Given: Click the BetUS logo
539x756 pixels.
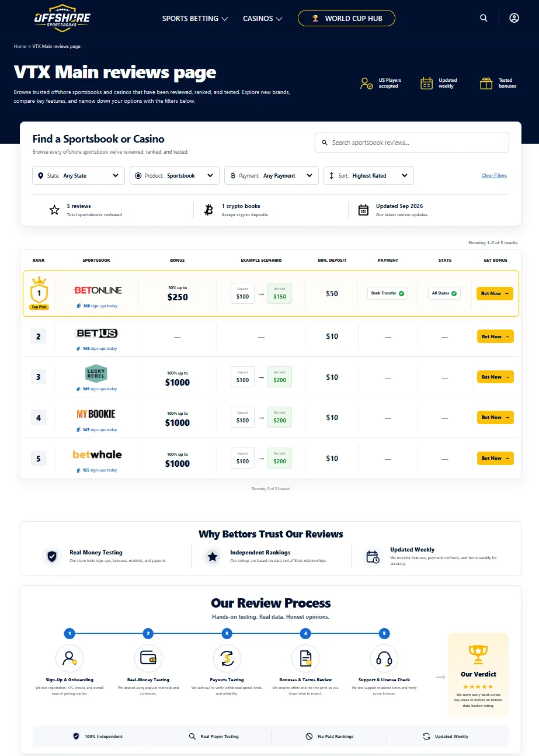Looking at the screenshot, I should coord(96,333).
